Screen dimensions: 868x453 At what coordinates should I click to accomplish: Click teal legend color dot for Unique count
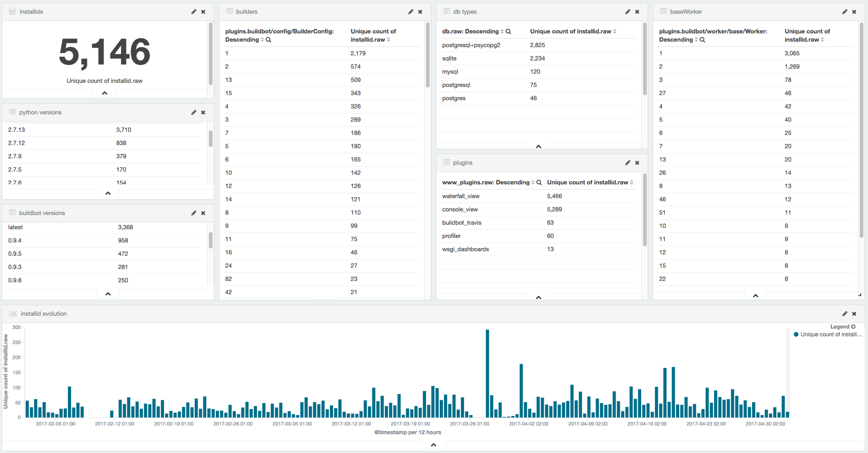point(796,334)
